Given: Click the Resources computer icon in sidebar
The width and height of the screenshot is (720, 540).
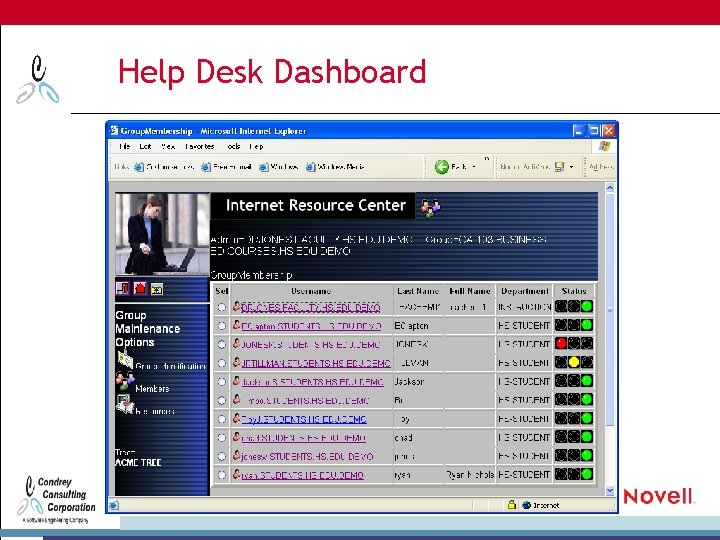Looking at the screenshot, I should 125,404.
